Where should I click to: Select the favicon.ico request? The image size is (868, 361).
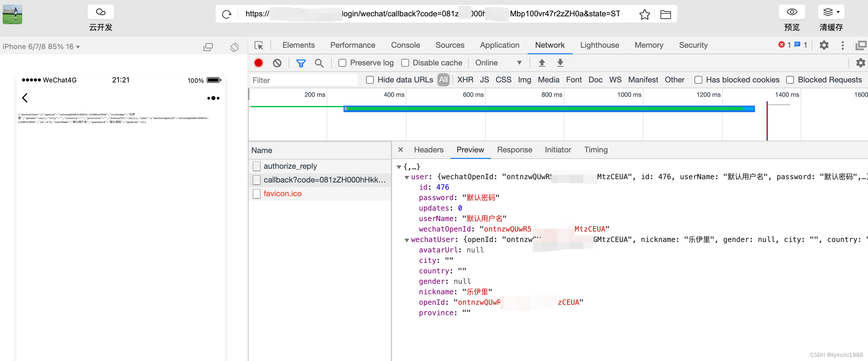click(x=282, y=194)
